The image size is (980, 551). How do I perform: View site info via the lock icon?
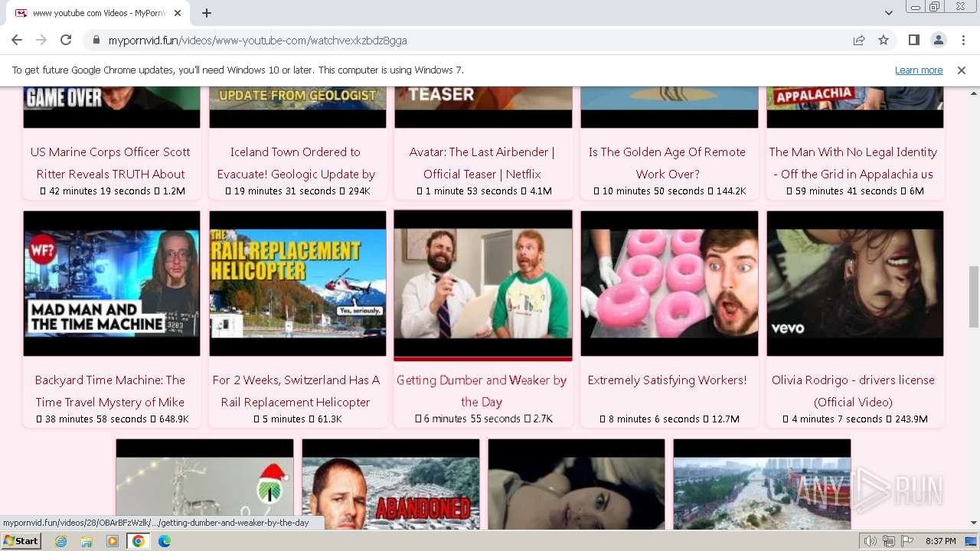coord(96,40)
